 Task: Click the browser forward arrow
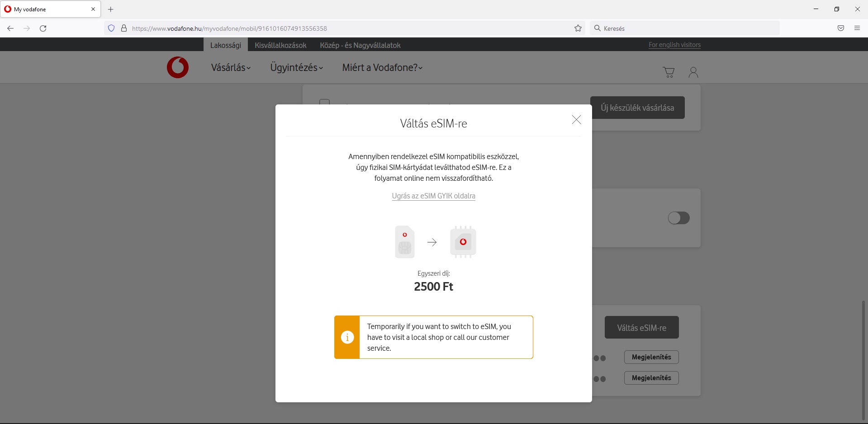click(27, 28)
